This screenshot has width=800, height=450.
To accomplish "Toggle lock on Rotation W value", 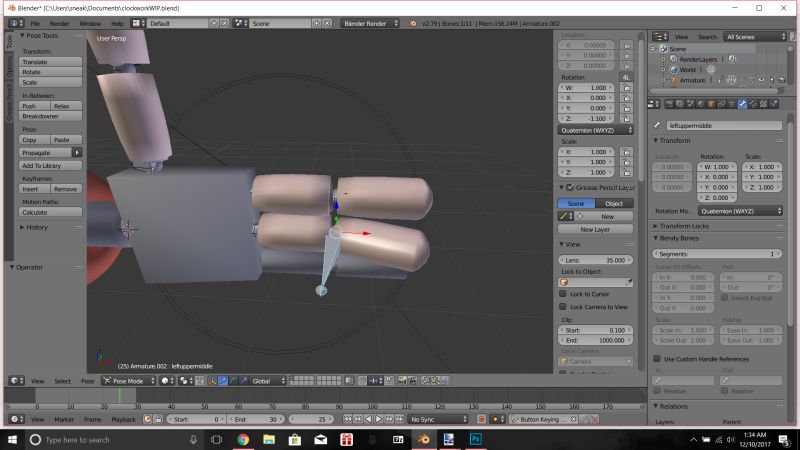I will [626, 88].
